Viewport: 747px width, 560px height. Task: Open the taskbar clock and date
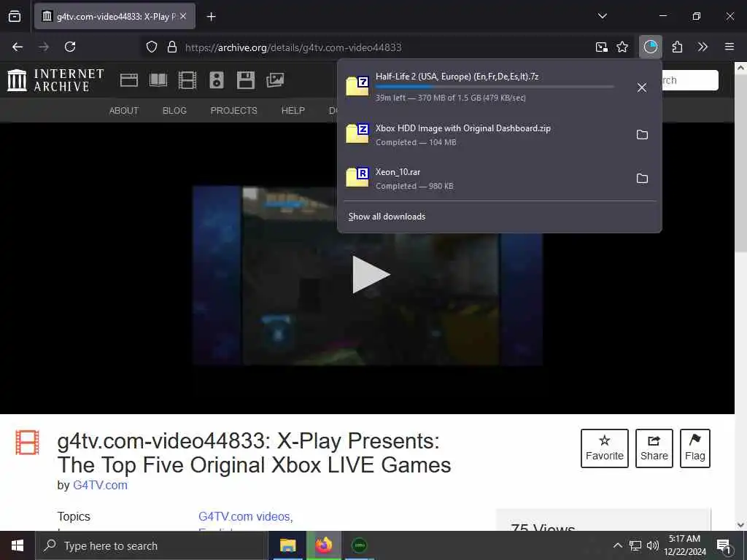[x=685, y=545]
